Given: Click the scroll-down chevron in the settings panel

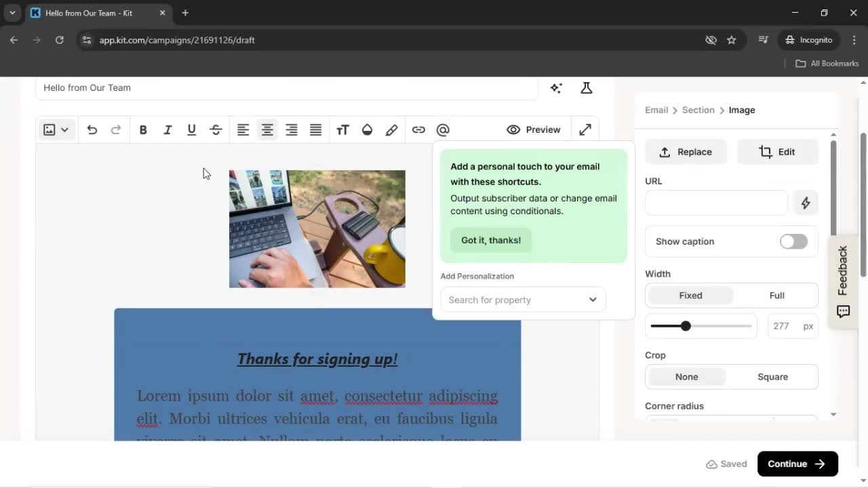Looking at the screenshot, I should [833, 414].
